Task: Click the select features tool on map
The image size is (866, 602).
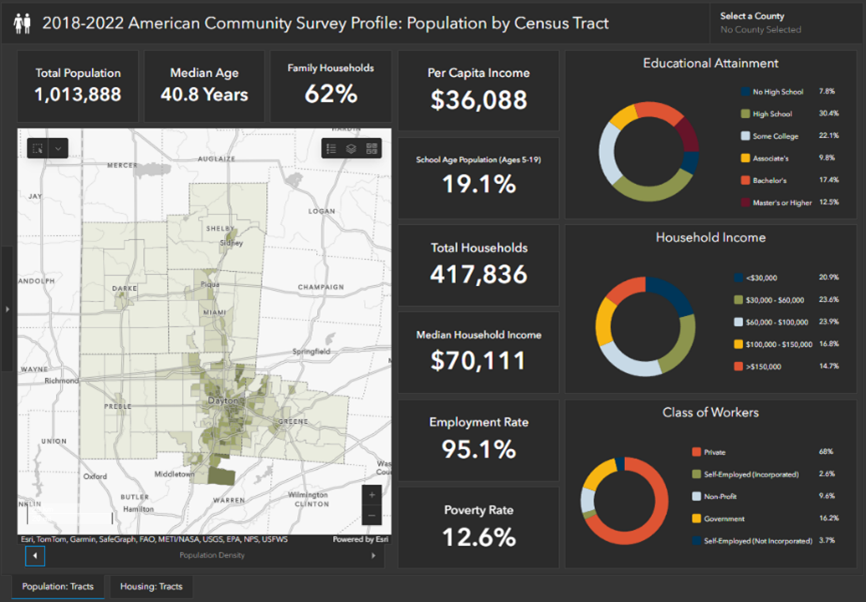Action: pyautogui.click(x=38, y=148)
